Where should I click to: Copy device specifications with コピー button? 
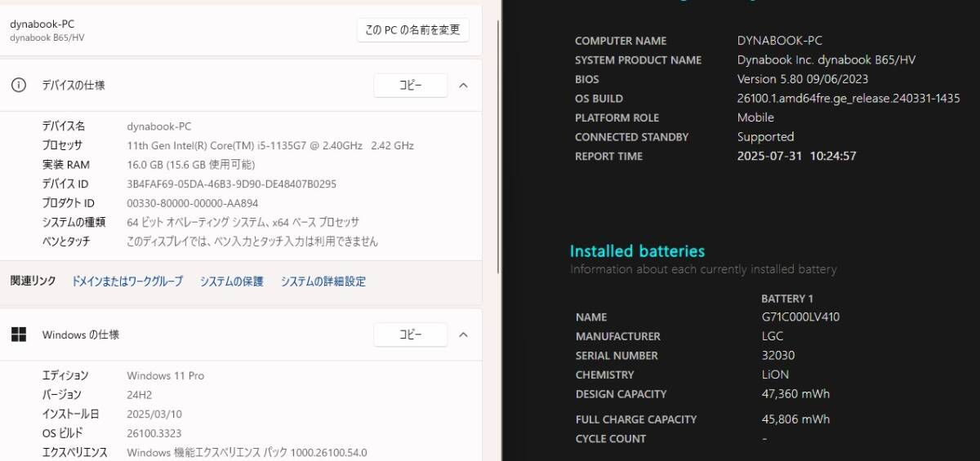[410, 85]
